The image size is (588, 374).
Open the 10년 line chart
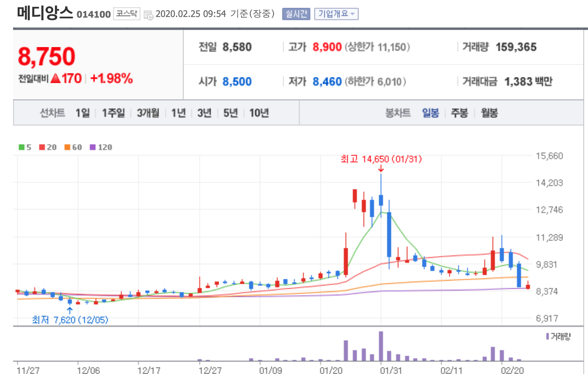coord(259,113)
